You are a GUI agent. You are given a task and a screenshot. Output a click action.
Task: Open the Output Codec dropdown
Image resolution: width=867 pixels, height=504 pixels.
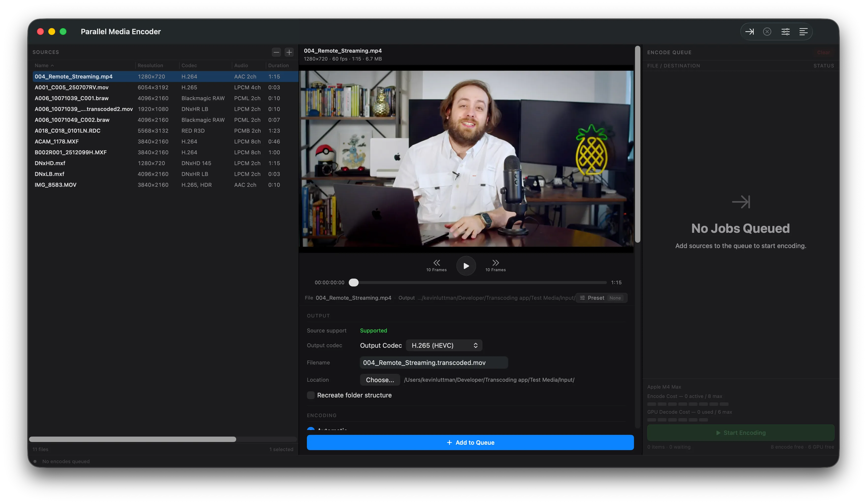[444, 345]
